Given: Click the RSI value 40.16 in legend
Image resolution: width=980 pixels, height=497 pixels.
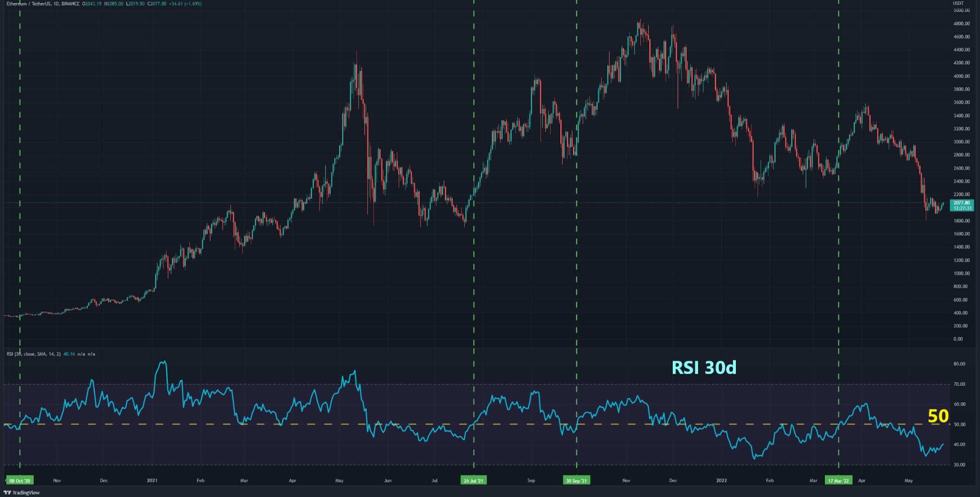Looking at the screenshot, I should (69, 354).
